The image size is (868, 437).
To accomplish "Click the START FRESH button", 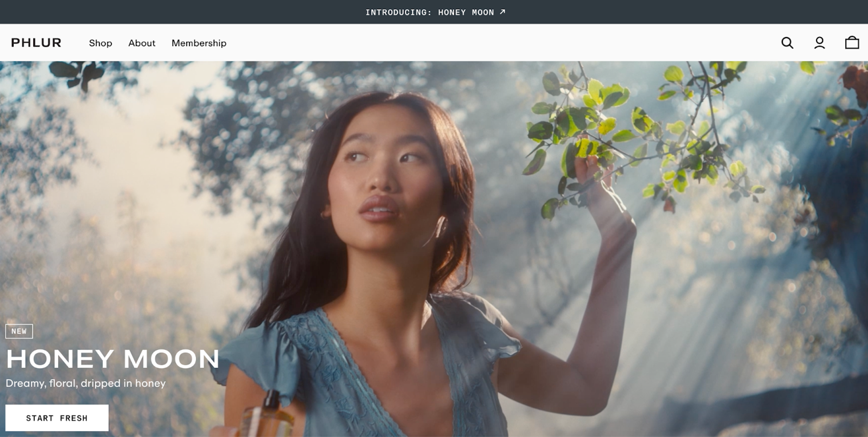I will [x=57, y=418].
